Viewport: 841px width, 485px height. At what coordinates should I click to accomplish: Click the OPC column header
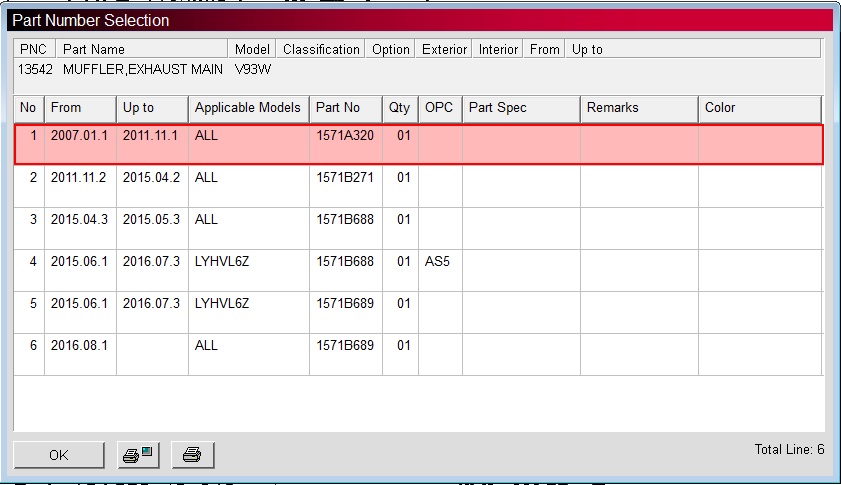point(440,108)
